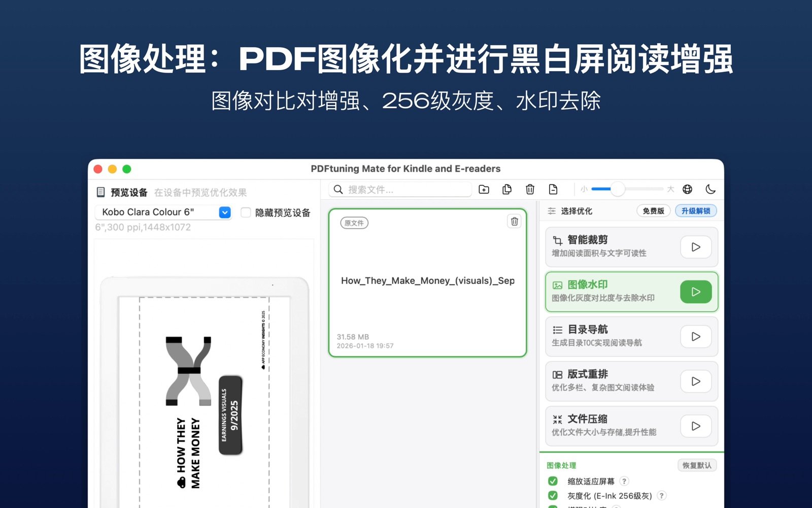Image resolution: width=812 pixels, height=508 pixels.
Task: Click the search magnifier icon
Action: pos(339,189)
